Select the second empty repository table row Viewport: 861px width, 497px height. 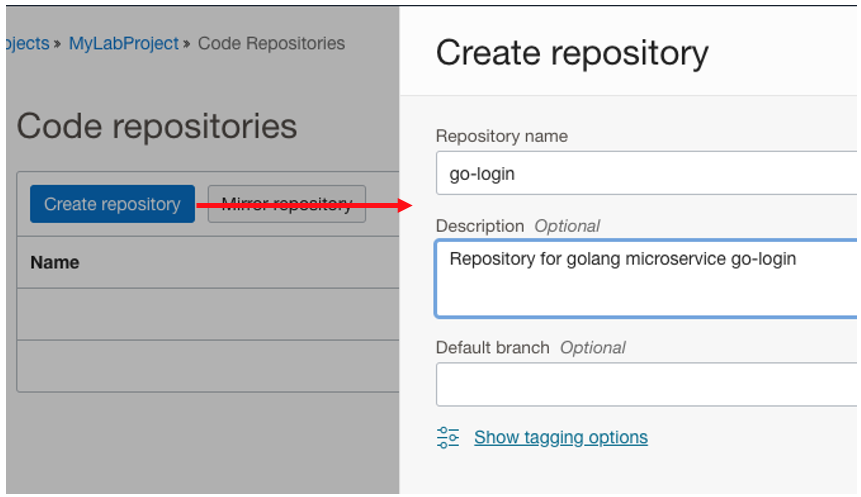tap(208, 366)
